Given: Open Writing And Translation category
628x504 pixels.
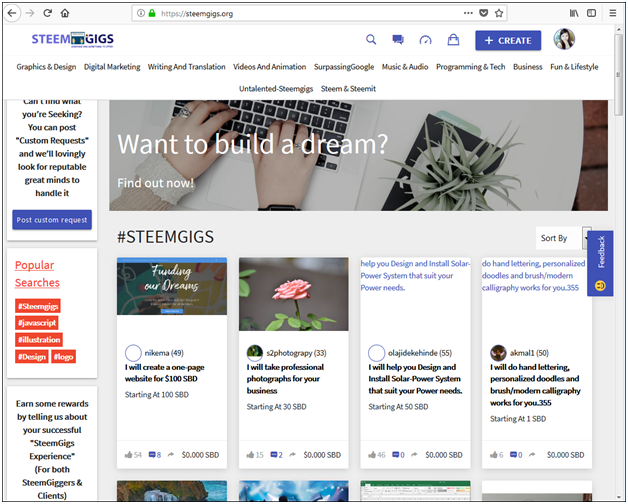Looking at the screenshot, I should point(187,67).
